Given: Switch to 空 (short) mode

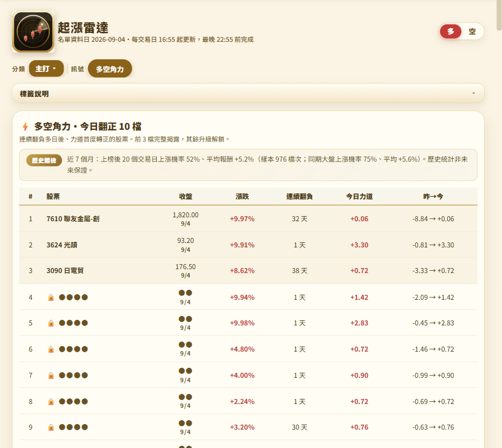Looking at the screenshot, I should [x=472, y=31].
